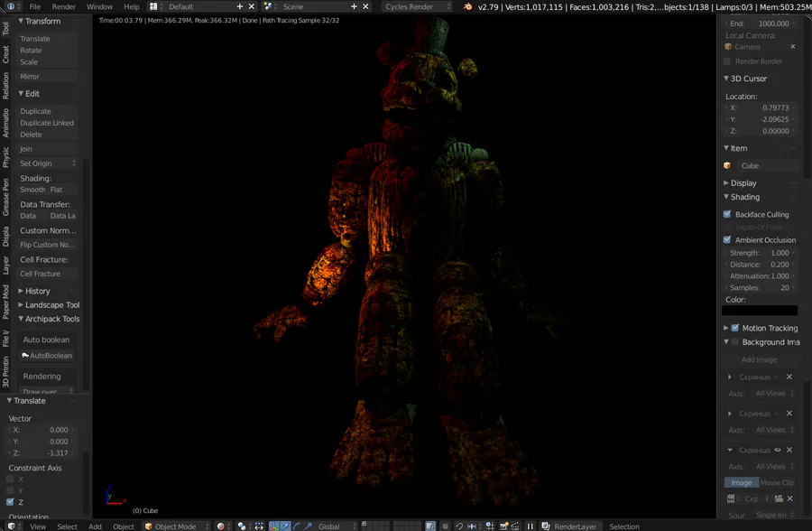Open the Ambient Occlusion color swatch
The width and height of the screenshot is (812, 531).
760,311
